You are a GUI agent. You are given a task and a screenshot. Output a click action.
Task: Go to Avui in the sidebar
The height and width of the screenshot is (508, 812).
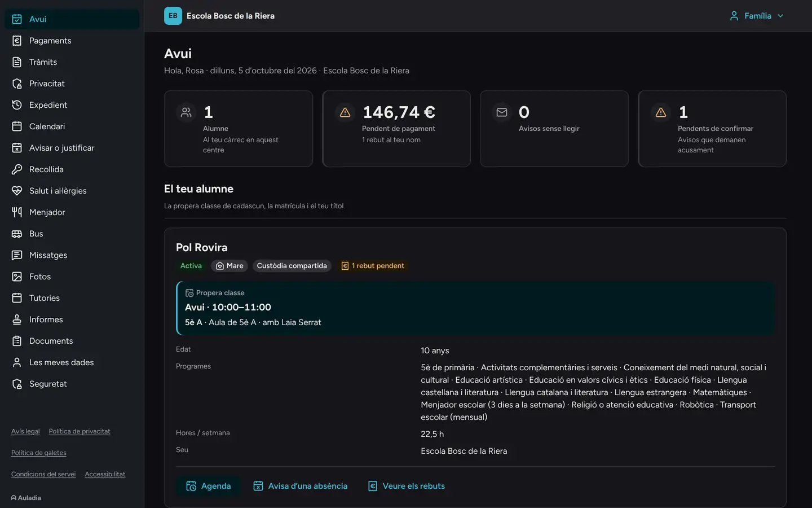pyautogui.click(x=72, y=19)
